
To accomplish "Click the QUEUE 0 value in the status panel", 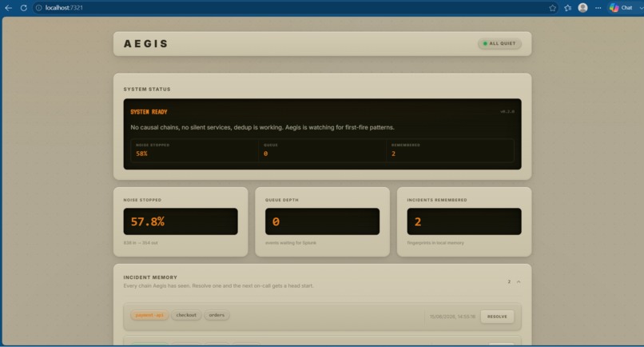I will [x=266, y=154].
